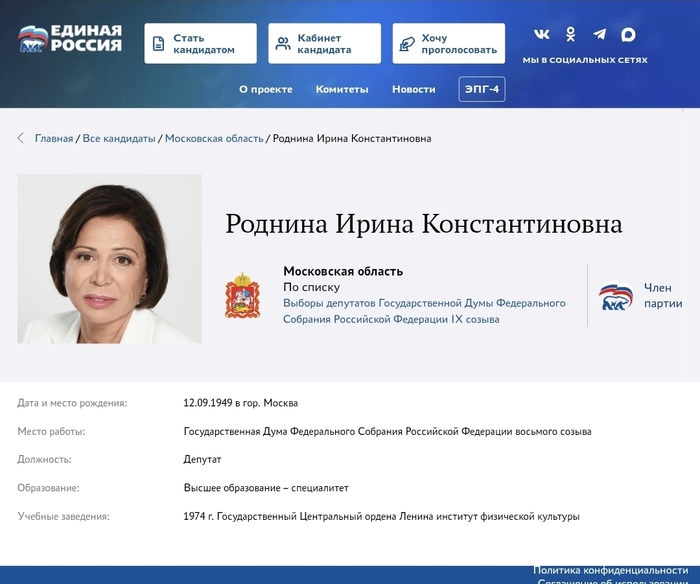Click Высшее образование – специалитет value
The image size is (700, 584).
click(266, 488)
